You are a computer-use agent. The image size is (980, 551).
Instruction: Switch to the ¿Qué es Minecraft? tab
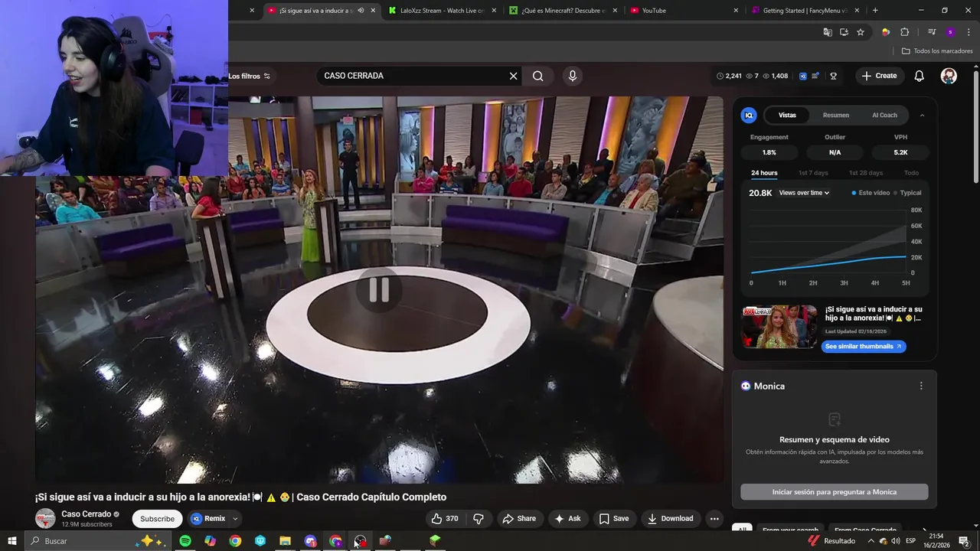563,11
